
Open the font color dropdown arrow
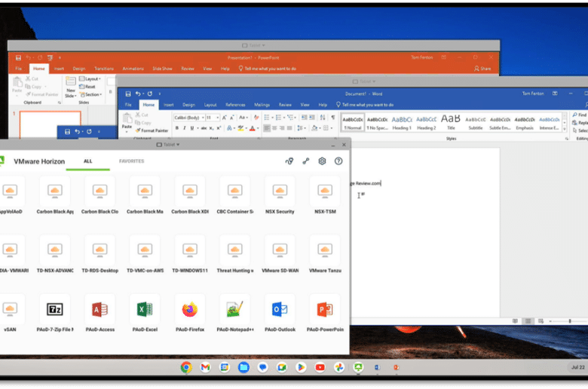pyautogui.click(x=258, y=129)
